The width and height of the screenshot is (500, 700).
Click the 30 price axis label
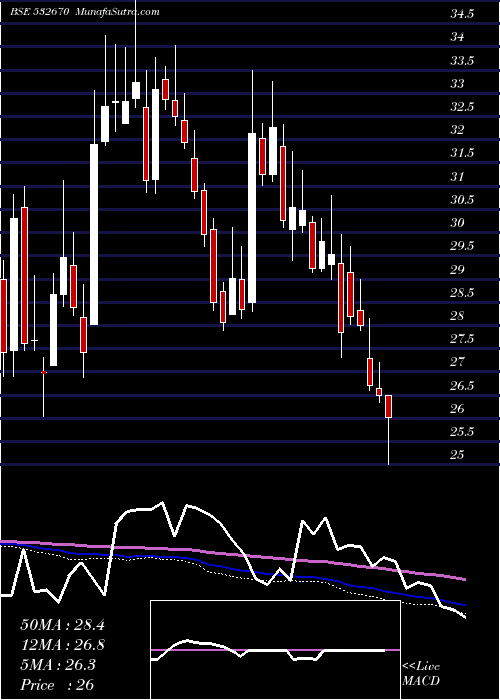coord(457,223)
